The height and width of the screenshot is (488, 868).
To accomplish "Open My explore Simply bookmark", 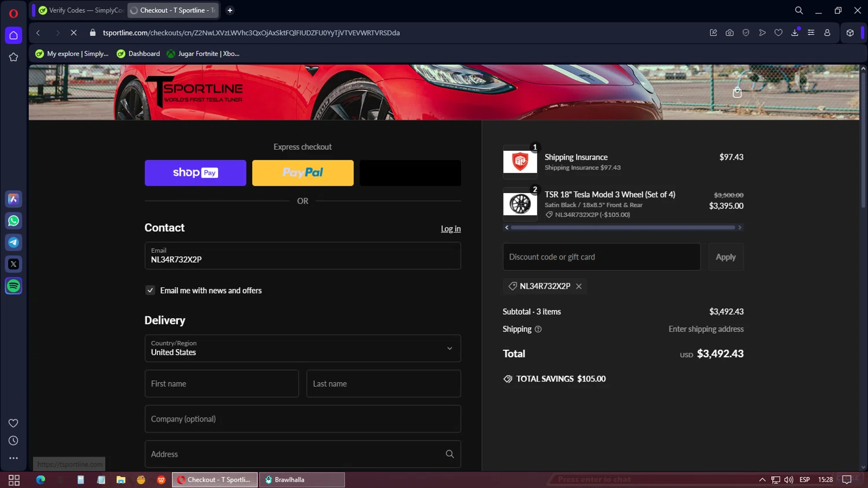I will (72, 54).
